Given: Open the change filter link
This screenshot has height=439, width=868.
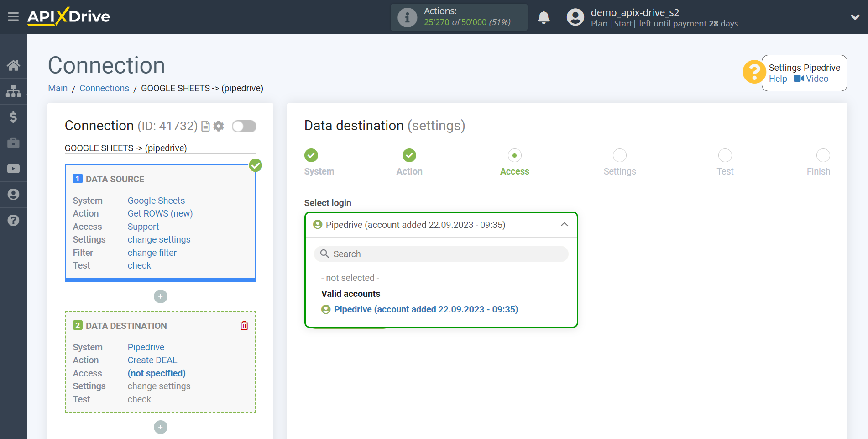Looking at the screenshot, I should 152,253.
